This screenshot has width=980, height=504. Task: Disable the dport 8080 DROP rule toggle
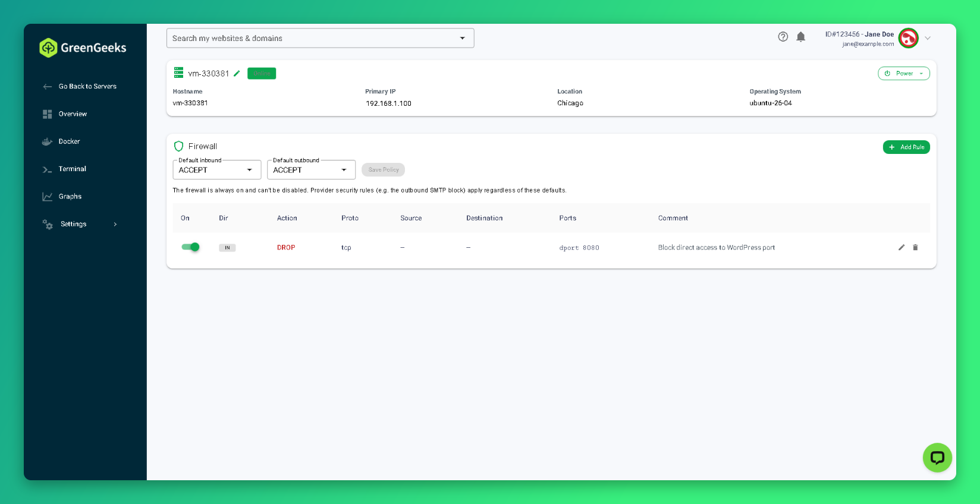[190, 247]
